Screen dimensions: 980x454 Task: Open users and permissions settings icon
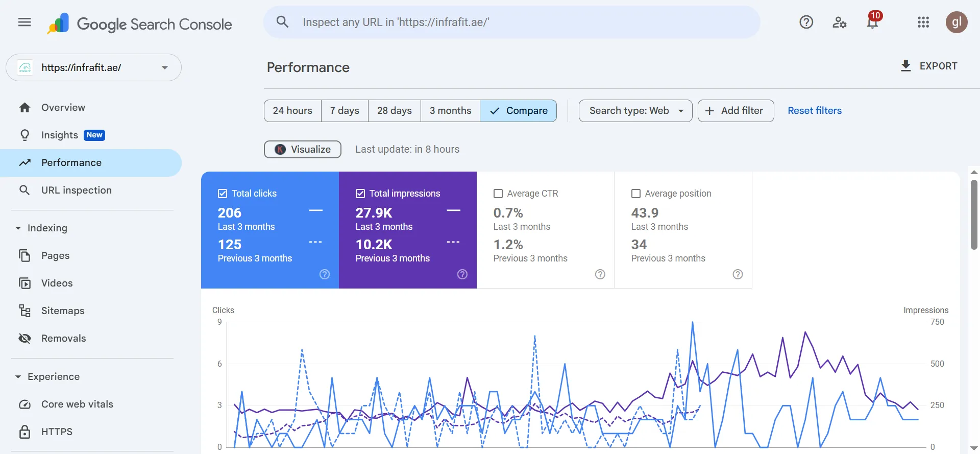(839, 22)
